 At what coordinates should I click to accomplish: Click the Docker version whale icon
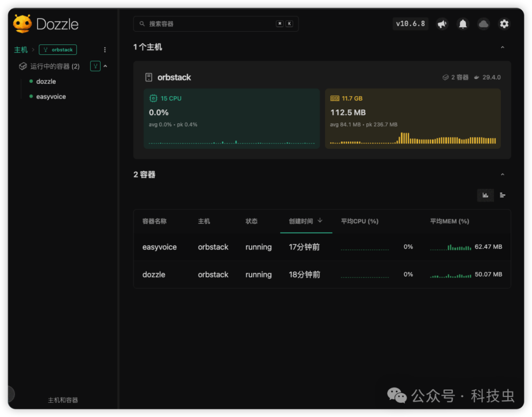pos(477,77)
